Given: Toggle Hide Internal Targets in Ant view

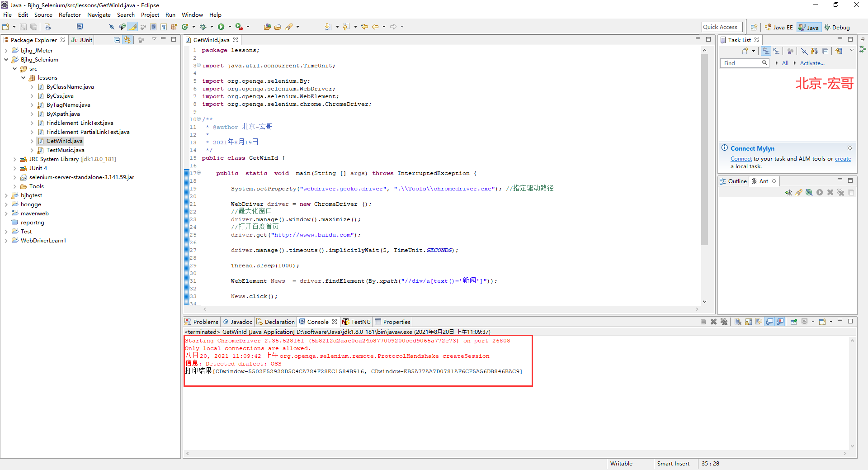Looking at the screenshot, I should [809, 193].
